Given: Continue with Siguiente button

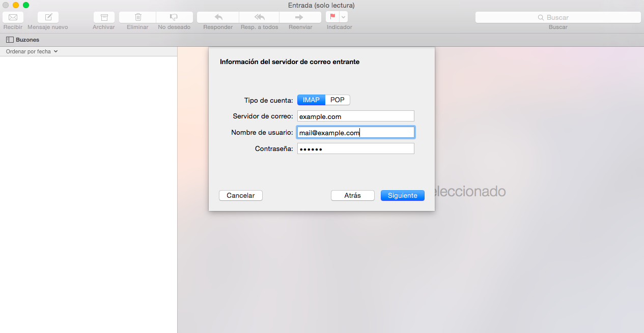Looking at the screenshot, I should coord(403,195).
